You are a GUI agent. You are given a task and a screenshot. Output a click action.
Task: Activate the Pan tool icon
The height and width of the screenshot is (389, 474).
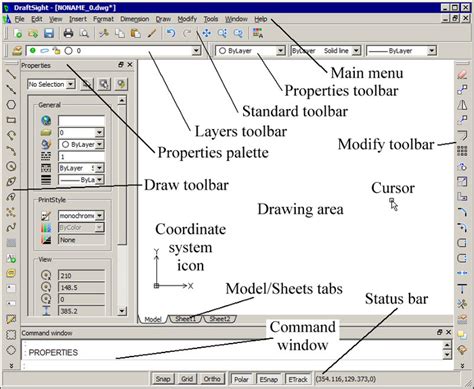[207, 33]
